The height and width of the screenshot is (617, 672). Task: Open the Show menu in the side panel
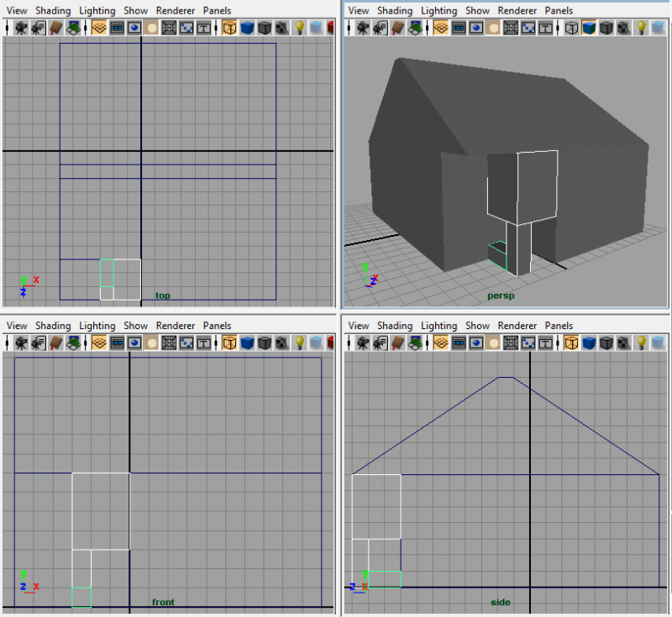pyautogui.click(x=477, y=325)
